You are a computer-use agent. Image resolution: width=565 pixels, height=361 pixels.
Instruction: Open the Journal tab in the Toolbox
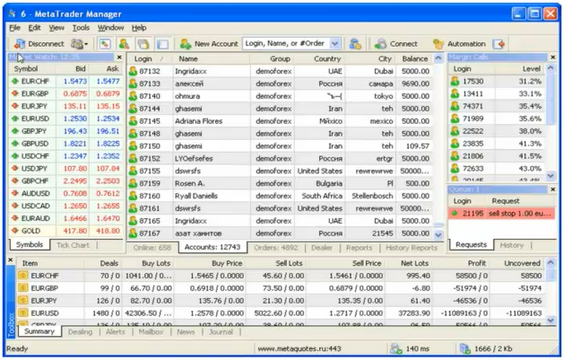(221, 332)
